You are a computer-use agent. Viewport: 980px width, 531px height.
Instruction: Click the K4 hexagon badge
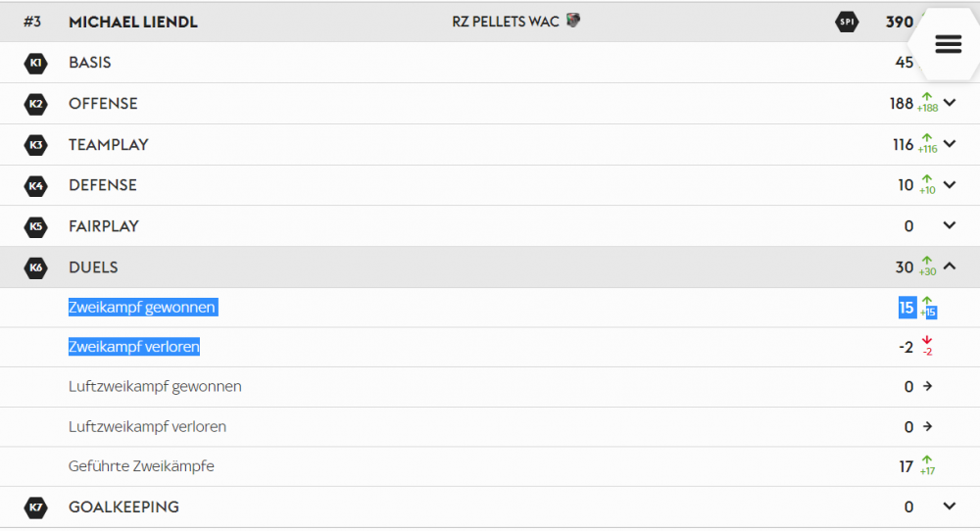click(x=35, y=185)
